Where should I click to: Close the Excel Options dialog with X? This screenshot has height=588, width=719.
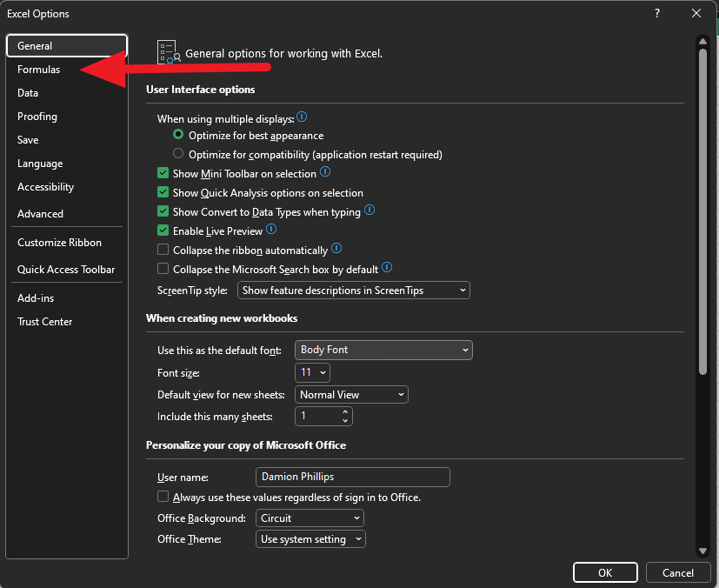696,13
